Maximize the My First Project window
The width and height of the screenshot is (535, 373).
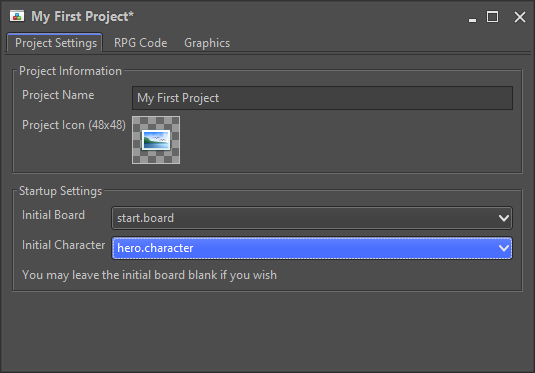[x=492, y=17]
